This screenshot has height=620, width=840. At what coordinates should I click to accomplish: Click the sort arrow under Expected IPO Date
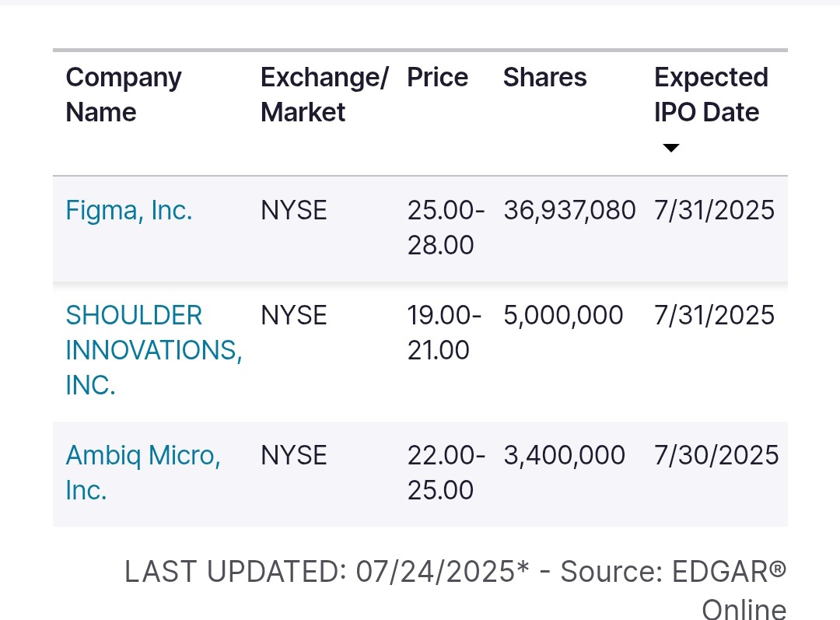670,148
